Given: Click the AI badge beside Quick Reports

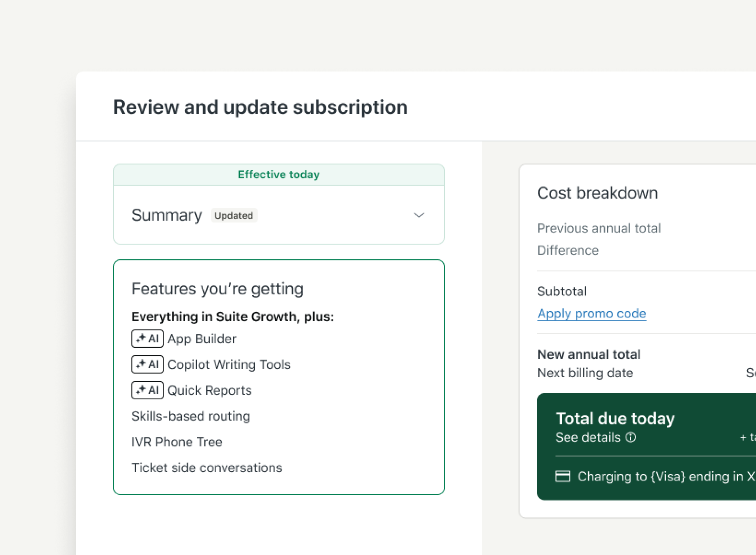Looking at the screenshot, I should 147,390.
